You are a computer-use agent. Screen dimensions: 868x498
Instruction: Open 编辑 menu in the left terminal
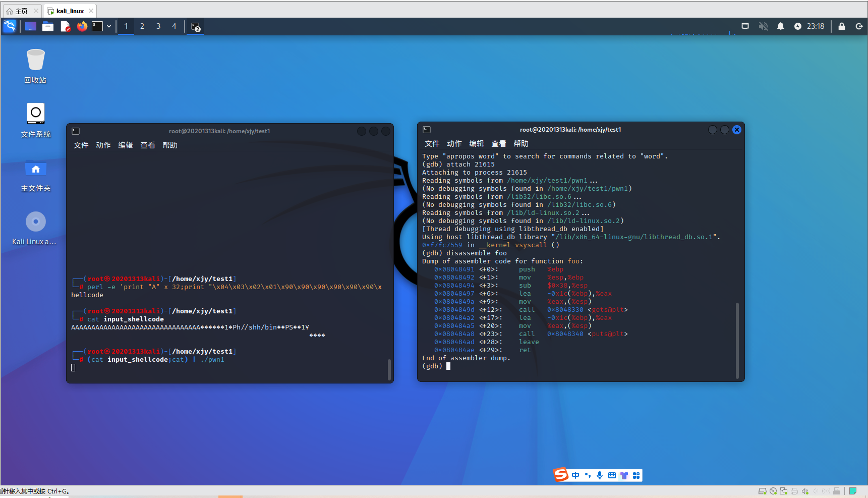pos(126,145)
